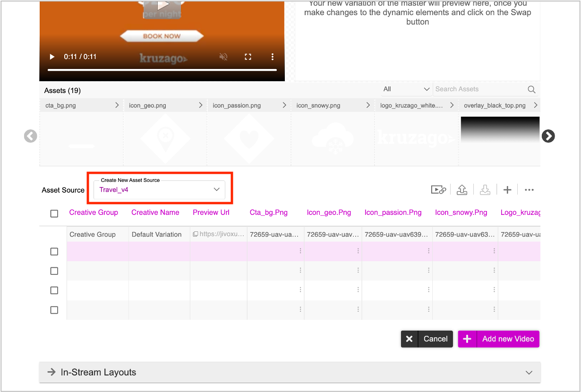Check the first empty row checkbox
The width and height of the screenshot is (581, 392).
pos(54,252)
